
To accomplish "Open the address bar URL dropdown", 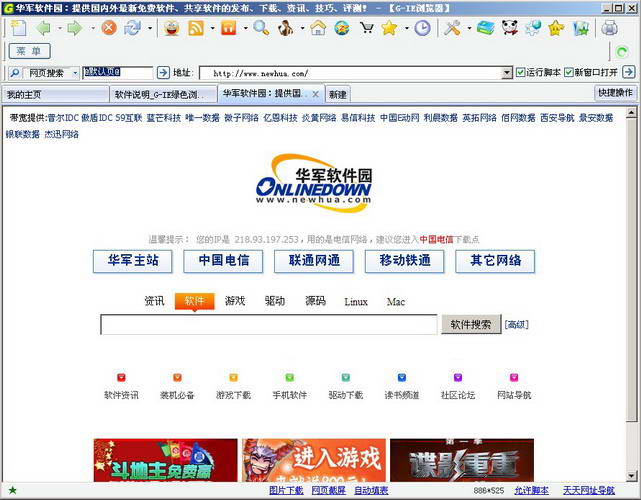I will pos(507,73).
